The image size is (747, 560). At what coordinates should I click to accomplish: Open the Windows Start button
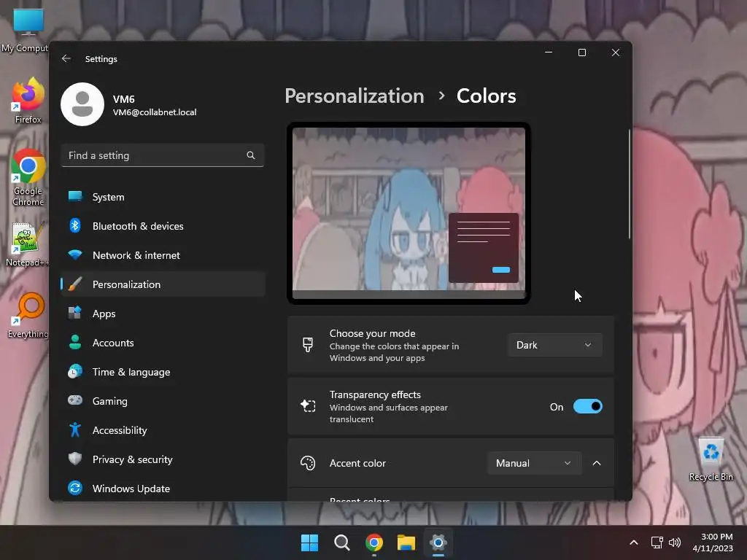[309, 542]
